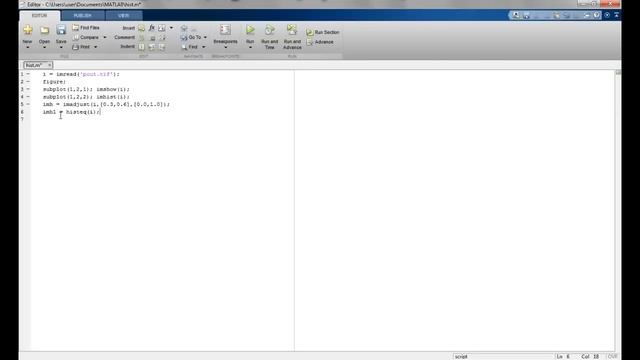The height and width of the screenshot is (360, 640).
Task: Open the Open dropdown arrow
Action: click(x=44, y=48)
